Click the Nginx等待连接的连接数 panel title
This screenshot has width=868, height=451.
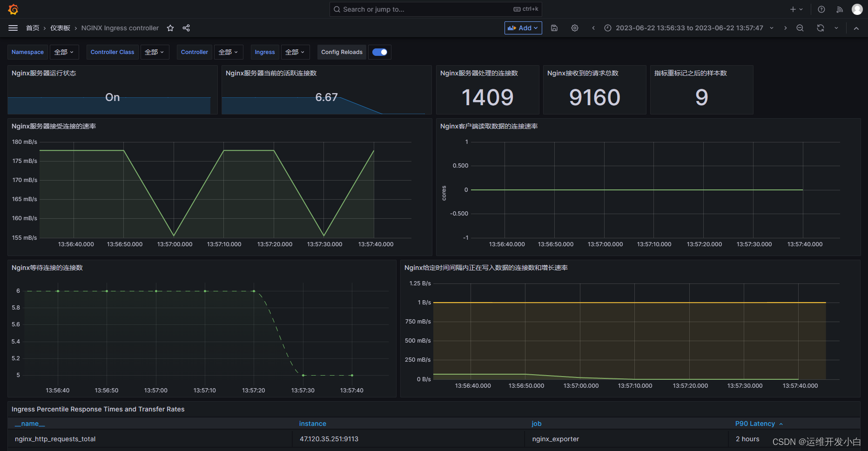(47, 268)
